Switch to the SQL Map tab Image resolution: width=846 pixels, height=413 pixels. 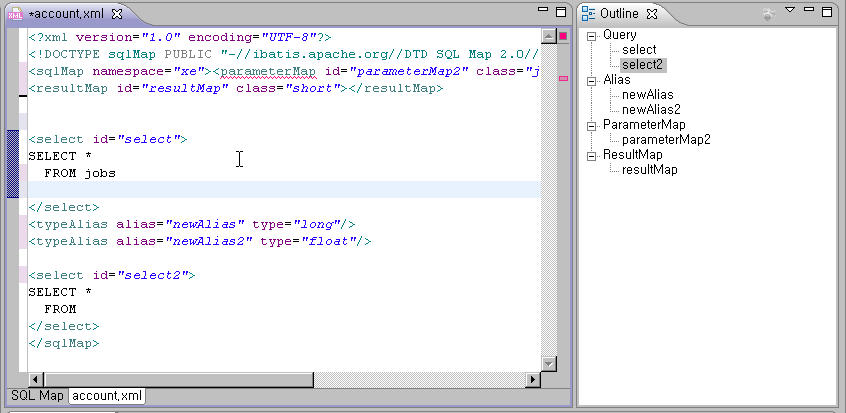(36, 396)
